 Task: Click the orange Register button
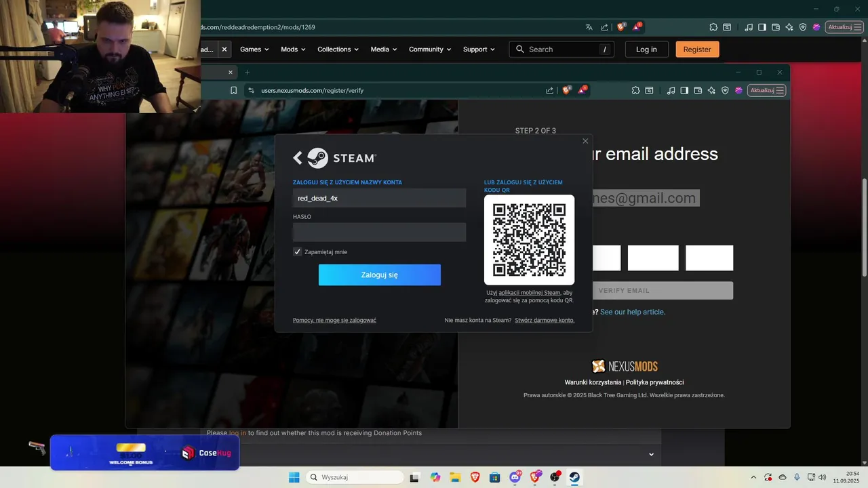pos(697,49)
